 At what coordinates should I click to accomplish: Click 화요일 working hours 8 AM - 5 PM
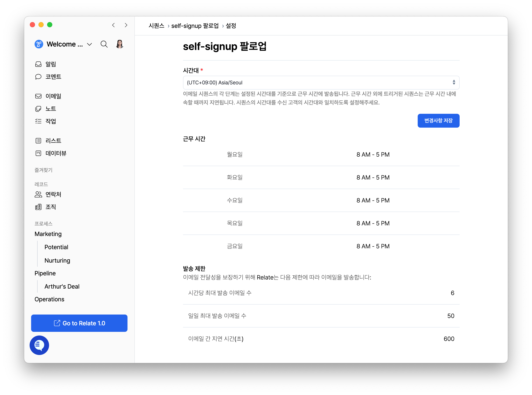(x=373, y=177)
